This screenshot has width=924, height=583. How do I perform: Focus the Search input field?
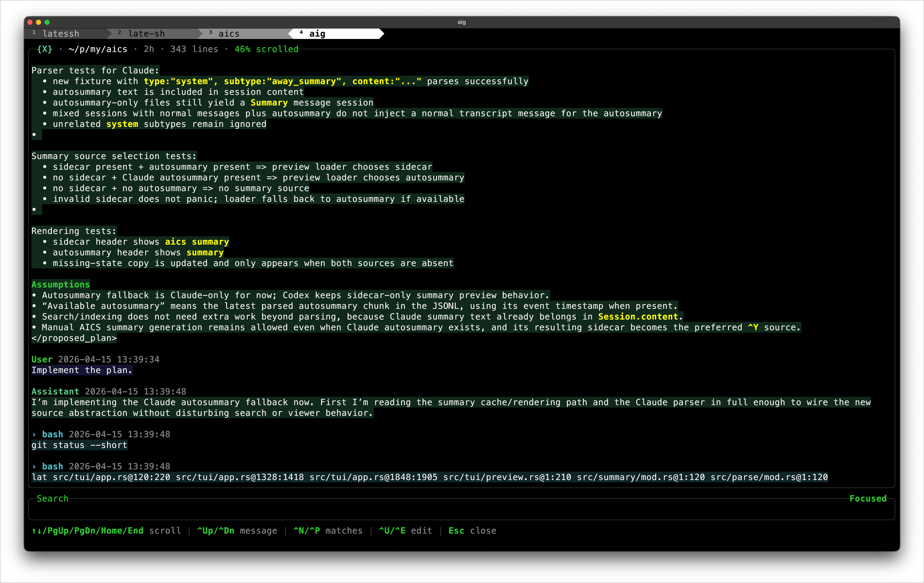coord(462,510)
